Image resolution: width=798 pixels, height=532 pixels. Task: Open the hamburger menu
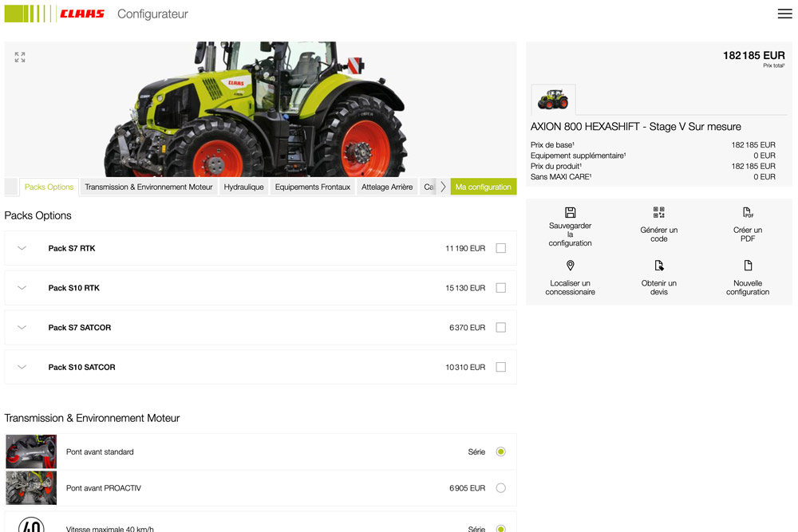point(784,14)
